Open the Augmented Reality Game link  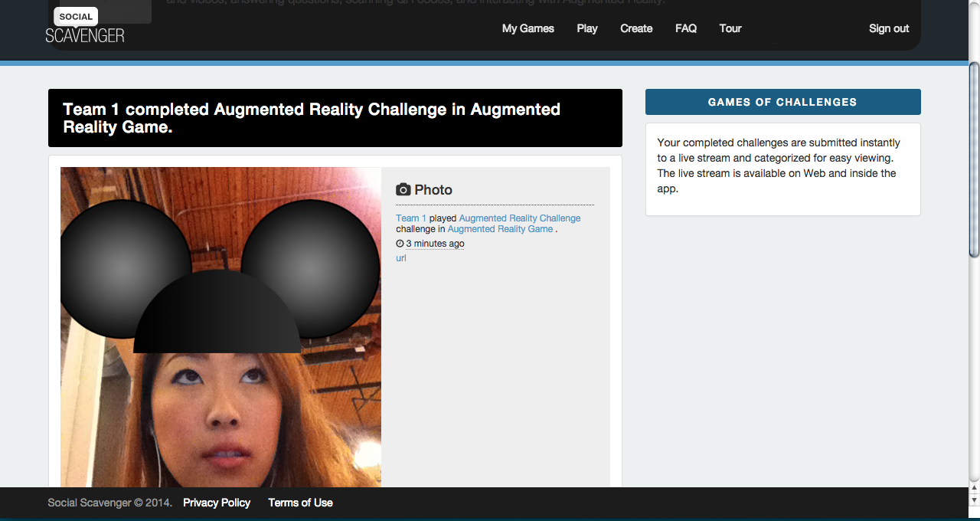pyautogui.click(x=500, y=229)
